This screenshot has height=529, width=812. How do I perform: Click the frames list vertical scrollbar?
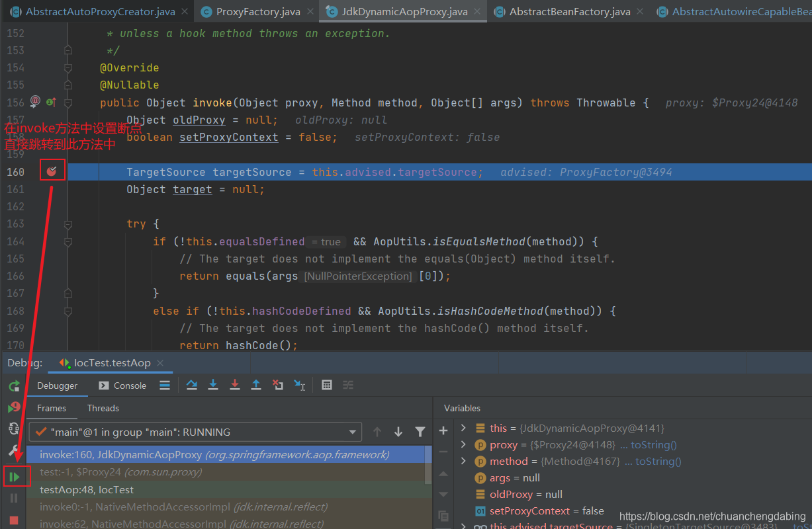pyautogui.click(x=428, y=466)
